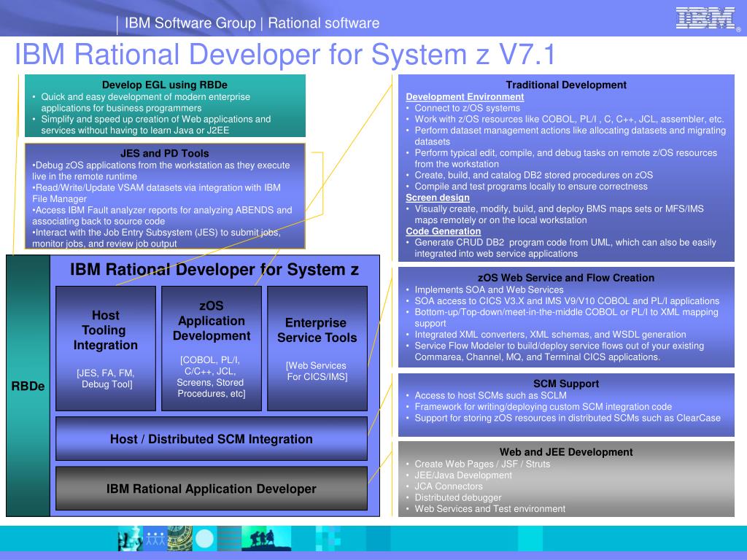Click the diagram heading 'IBM Rational Developer for System z'
Image resolution: width=747 pixels, height=560 pixels.
(x=214, y=270)
